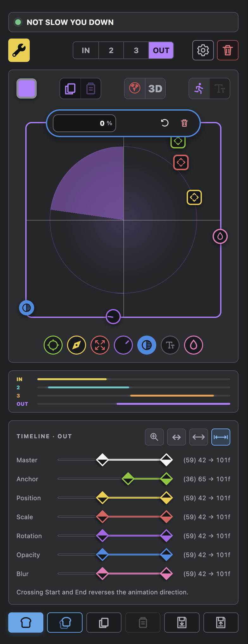Select tab 3

pyautogui.click(x=136, y=50)
